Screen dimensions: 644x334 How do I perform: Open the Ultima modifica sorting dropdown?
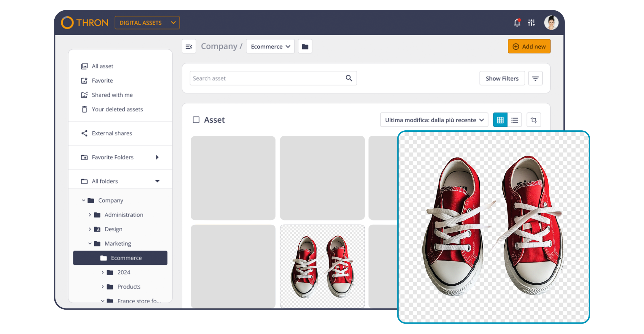pyautogui.click(x=434, y=120)
